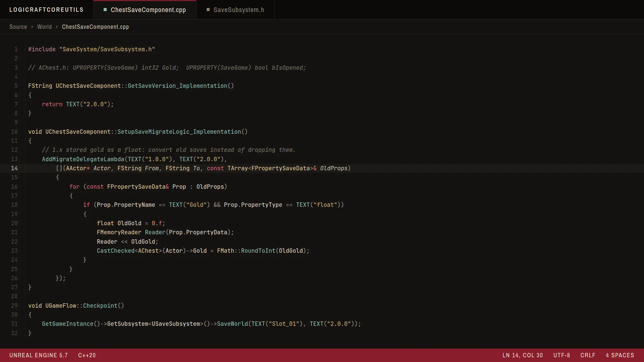
Task: Click the 1.x stored gold comment
Action: (169, 150)
